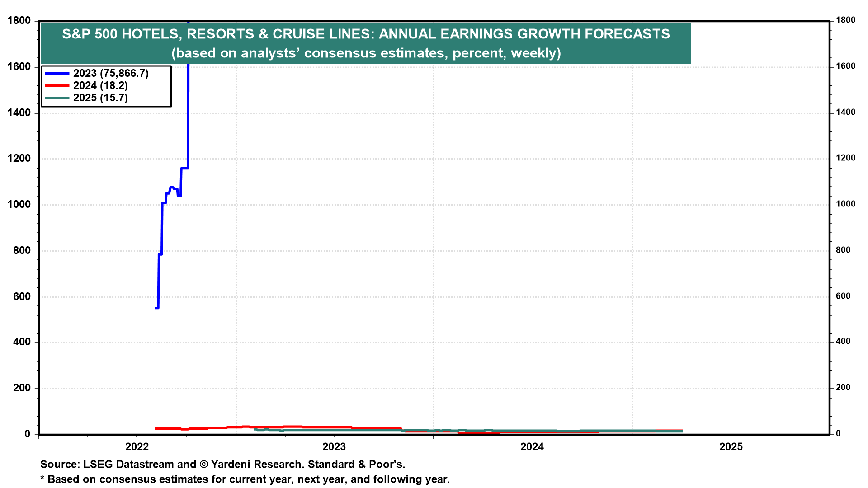Click the consensus estimates footnote text

(x=245, y=479)
